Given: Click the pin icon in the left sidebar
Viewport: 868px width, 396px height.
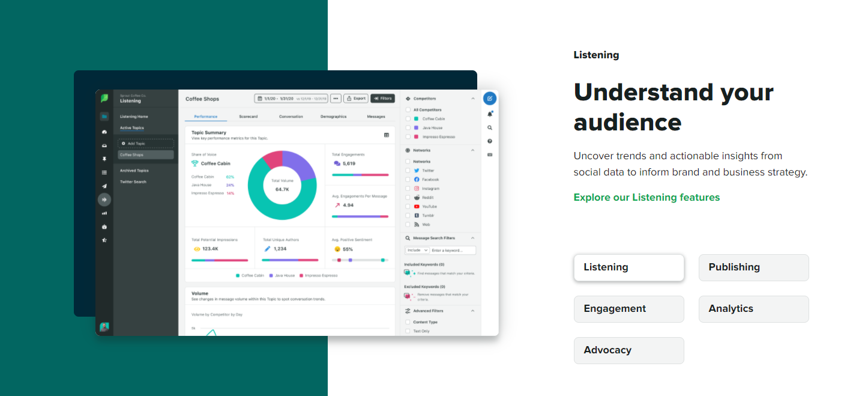Looking at the screenshot, I should (103, 159).
